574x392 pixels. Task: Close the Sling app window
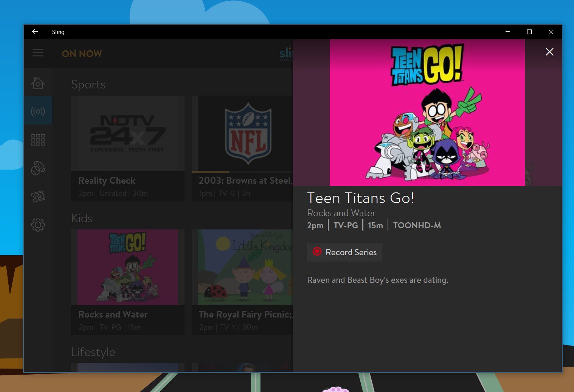551,32
